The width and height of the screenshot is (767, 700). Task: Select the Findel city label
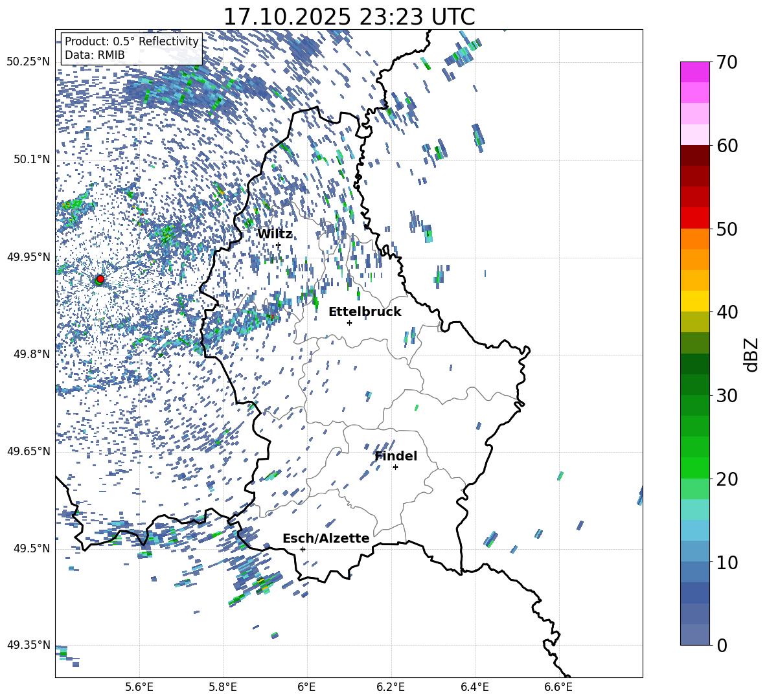click(x=396, y=456)
